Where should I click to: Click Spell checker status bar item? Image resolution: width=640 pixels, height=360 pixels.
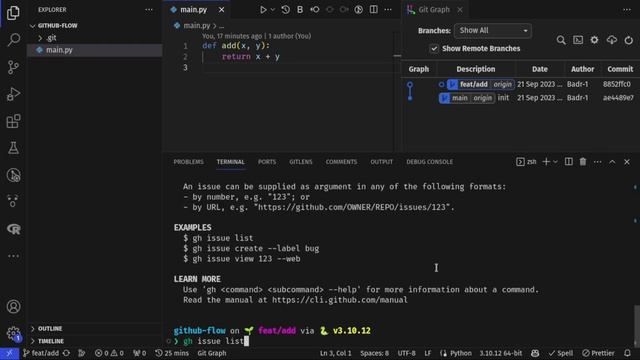coord(561,353)
